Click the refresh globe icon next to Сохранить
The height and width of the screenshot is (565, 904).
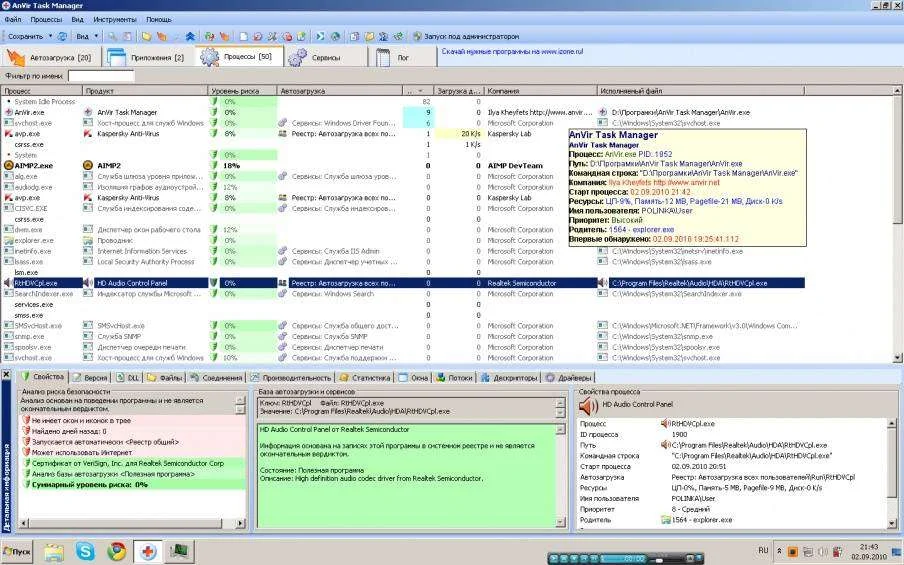coord(62,36)
